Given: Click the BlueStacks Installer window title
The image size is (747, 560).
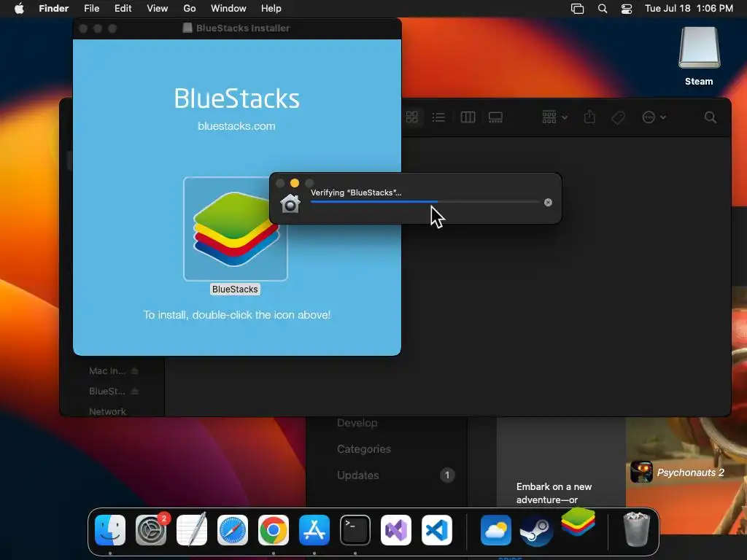Looking at the screenshot, I should click(243, 28).
